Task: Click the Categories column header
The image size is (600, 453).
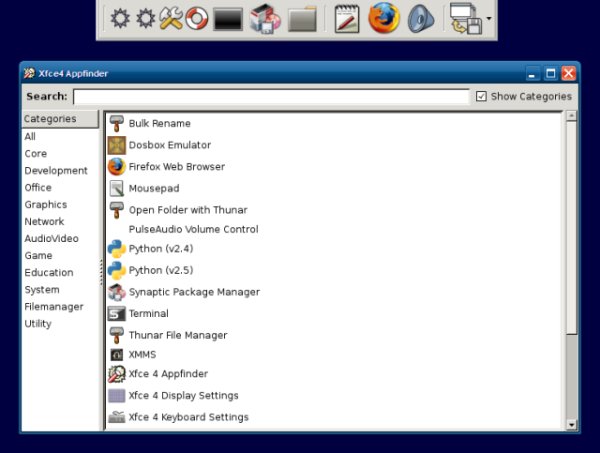Action: (x=60, y=119)
